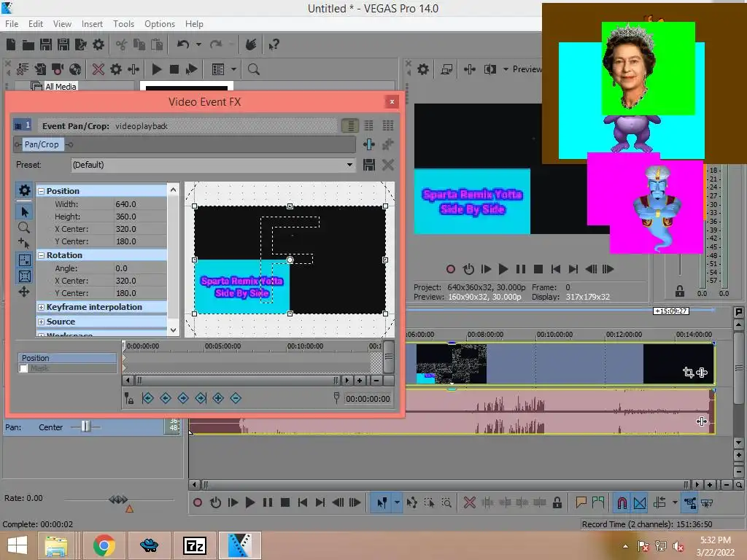This screenshot has width=747, height=560.
Task: Click the keyframe timecode field 00:00:00:00
Action: pos(368,399)
